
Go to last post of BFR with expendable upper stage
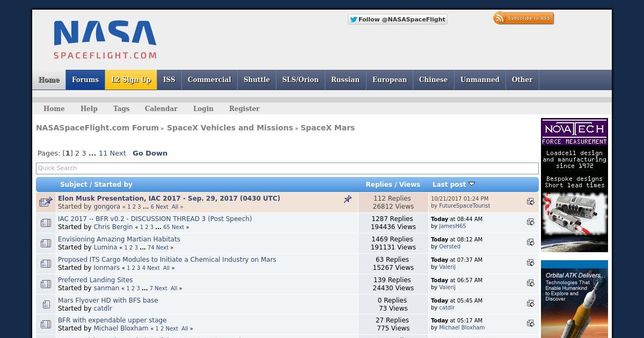530,324
